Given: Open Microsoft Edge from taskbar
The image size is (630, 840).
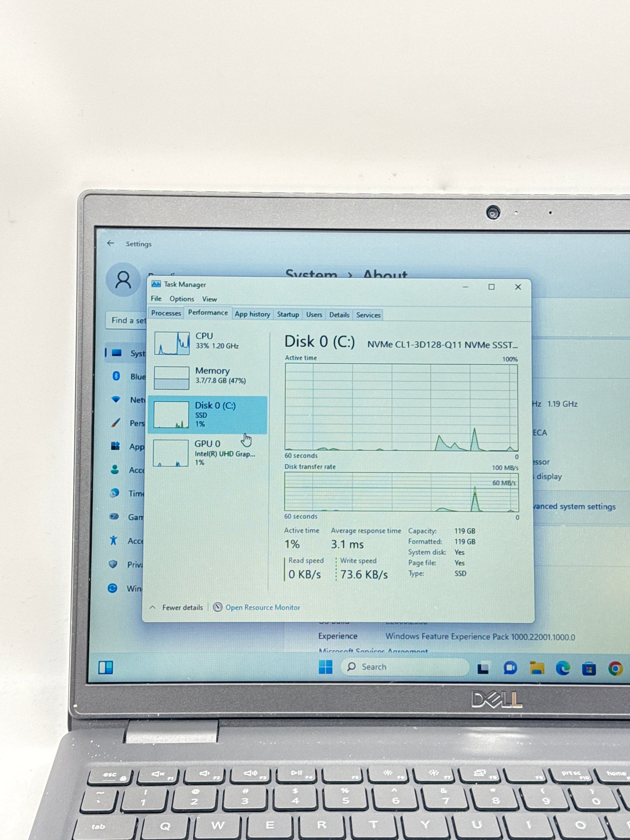Looking at the screenshot, I should pos(563,668).
